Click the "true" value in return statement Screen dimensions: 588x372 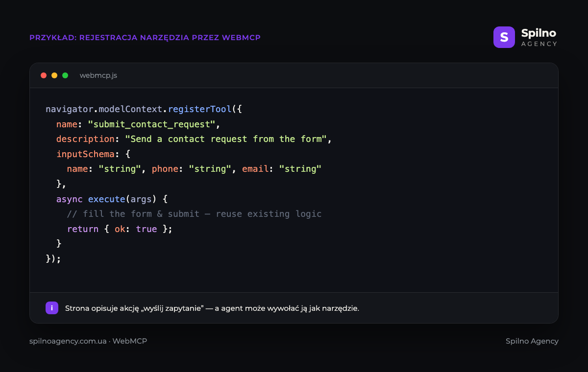(x=147, y=229)
